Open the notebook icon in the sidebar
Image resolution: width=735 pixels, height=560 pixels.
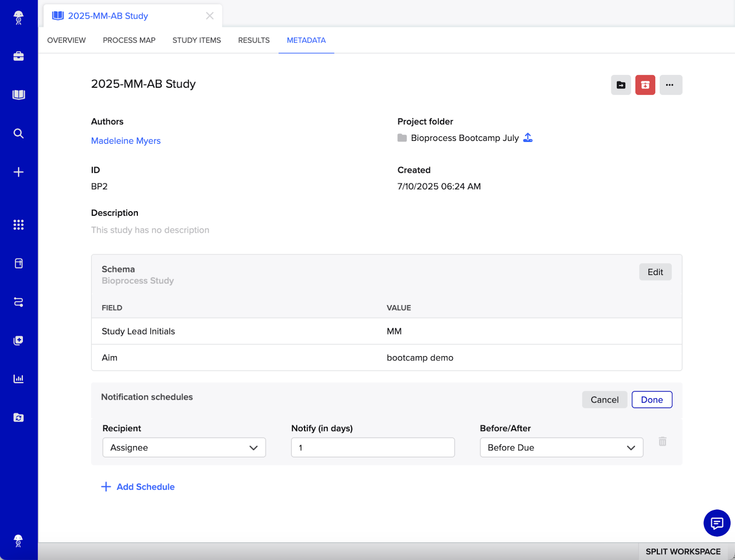tap(18, 95)
